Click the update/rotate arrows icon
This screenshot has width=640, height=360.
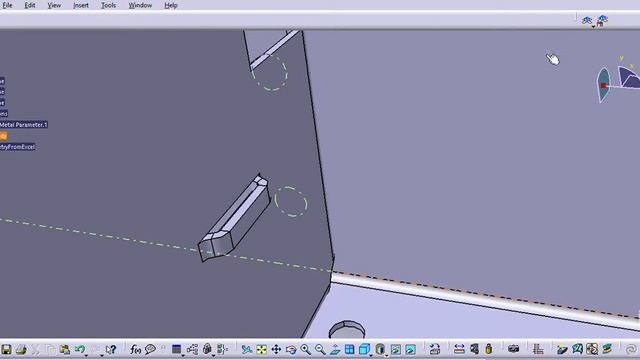click(x=435, y=349)
